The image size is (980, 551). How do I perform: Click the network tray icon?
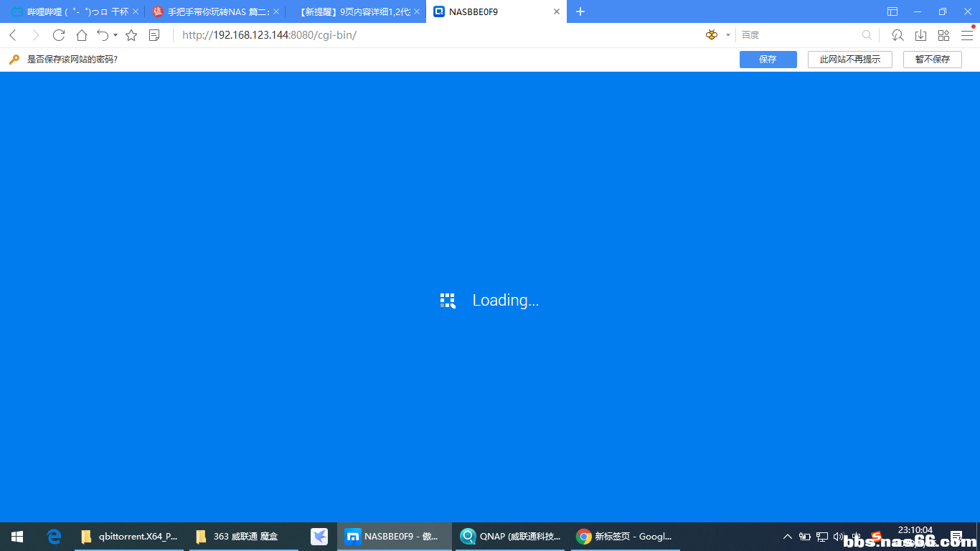tap(822, 537)
